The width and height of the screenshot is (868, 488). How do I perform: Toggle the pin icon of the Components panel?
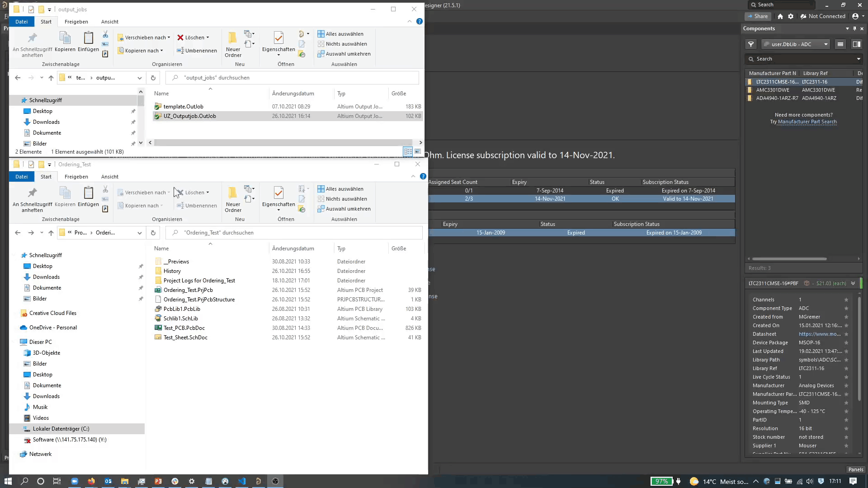point(854,28)
